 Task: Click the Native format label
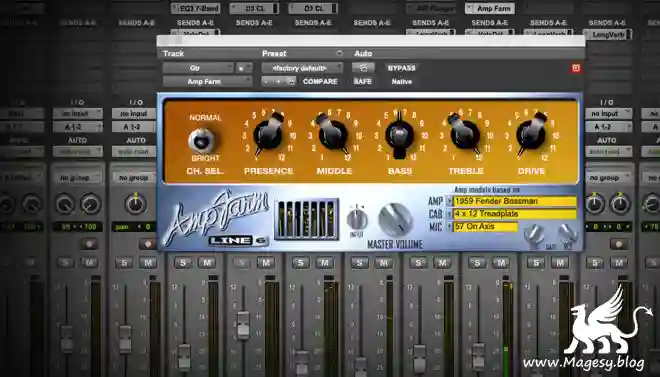(402, 82)
